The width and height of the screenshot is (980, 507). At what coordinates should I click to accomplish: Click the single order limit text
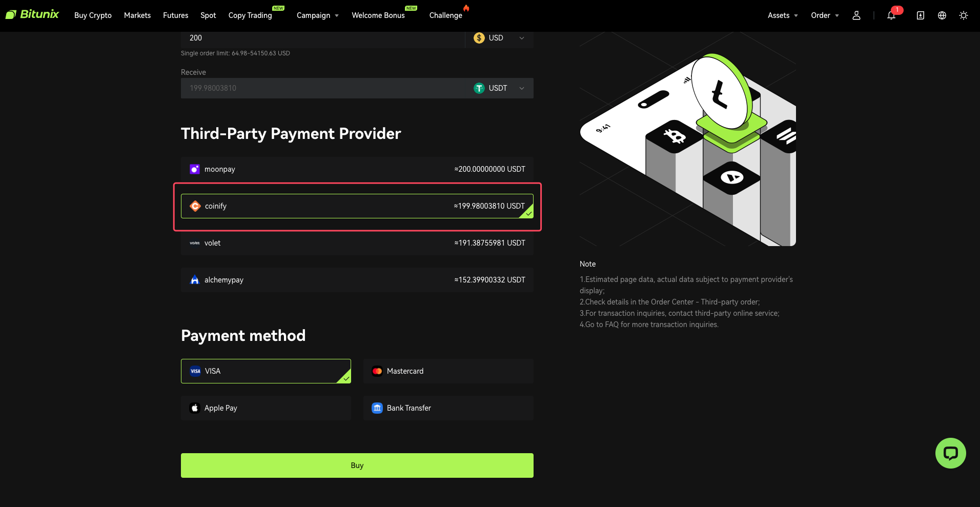235,53
